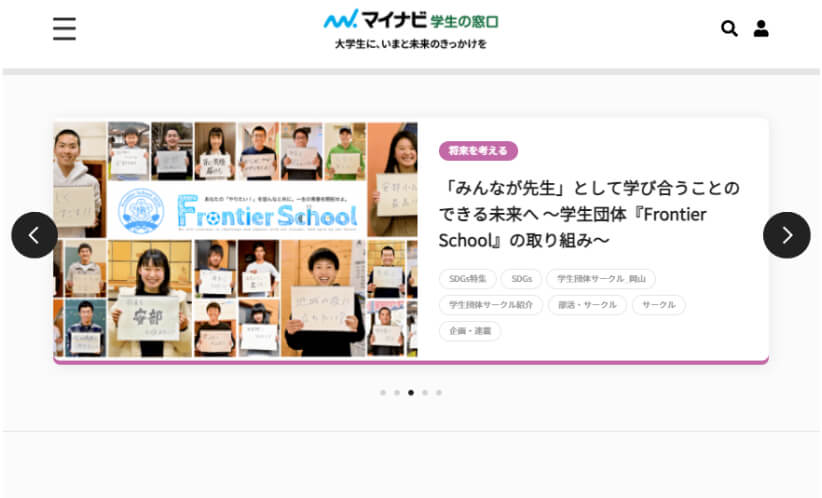Select the fourth carousel dot
The height and width of the screenshot is (498, 822).
pyautogui.click(x=425, y=392)
